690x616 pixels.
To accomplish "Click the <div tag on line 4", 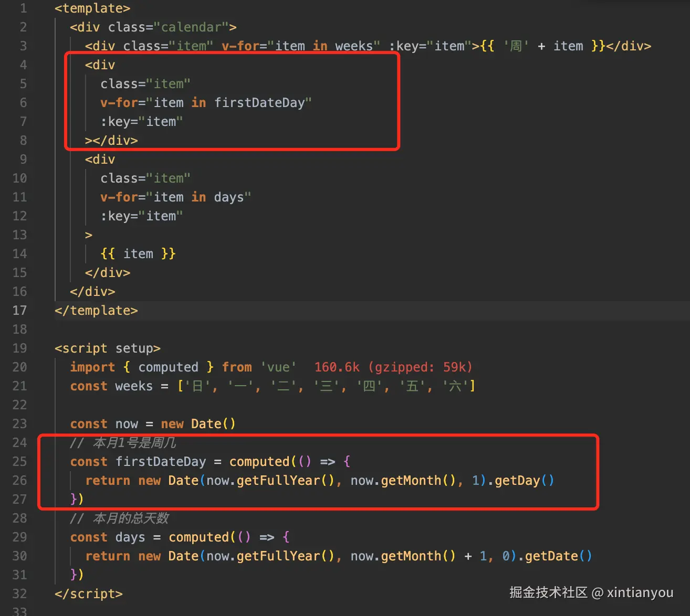I will 100,65.
